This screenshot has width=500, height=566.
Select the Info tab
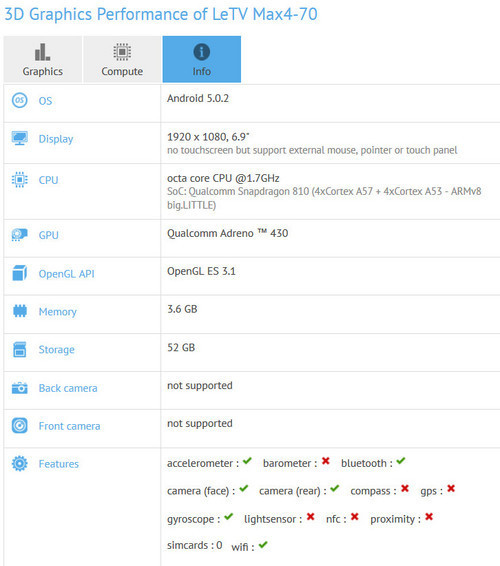point(202,59)
